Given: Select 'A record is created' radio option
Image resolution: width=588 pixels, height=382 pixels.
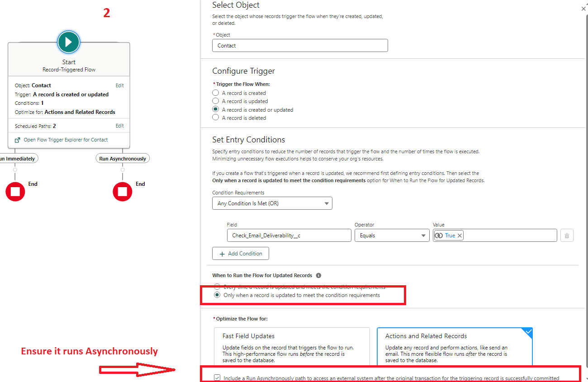Looking at the screenshot, I should [216, 93].
